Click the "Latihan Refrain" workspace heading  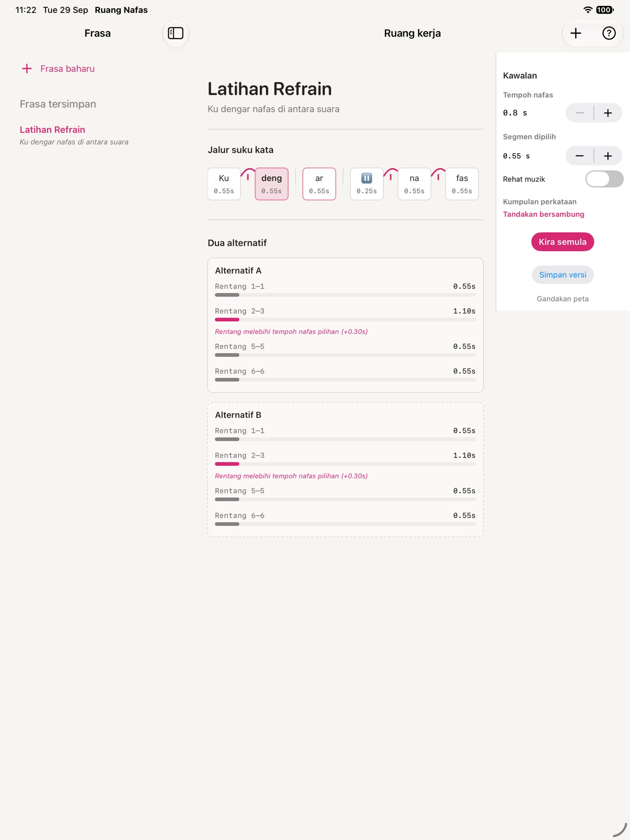pyautogui.click(x=270, y=89)
